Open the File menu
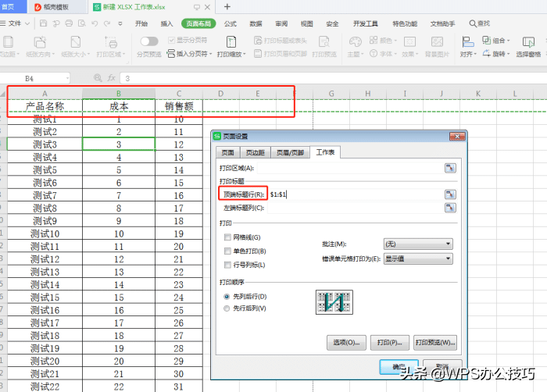 point(15,23)
